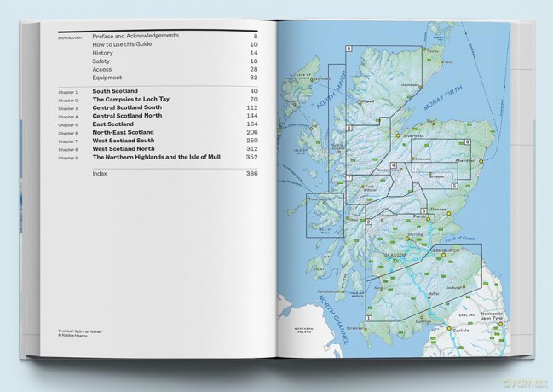Click the 'Ullapool' town label
553x392 pixels.
366,101
